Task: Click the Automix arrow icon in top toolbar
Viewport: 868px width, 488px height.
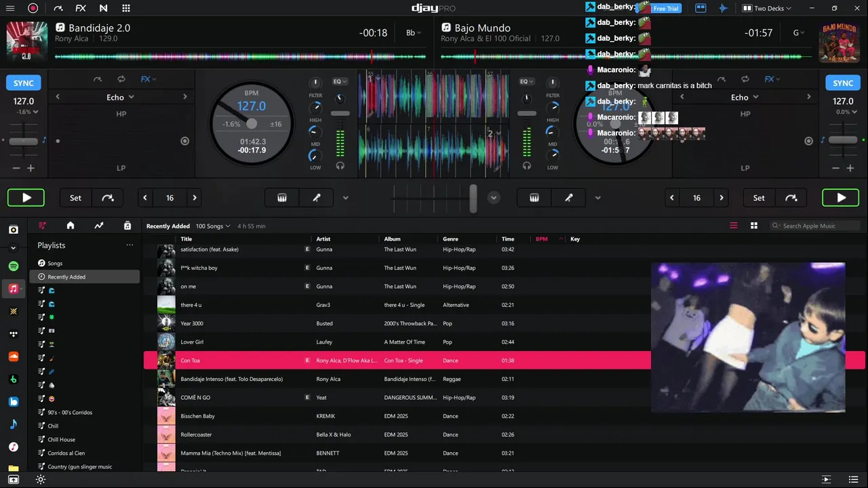Action: pos(58,8)
